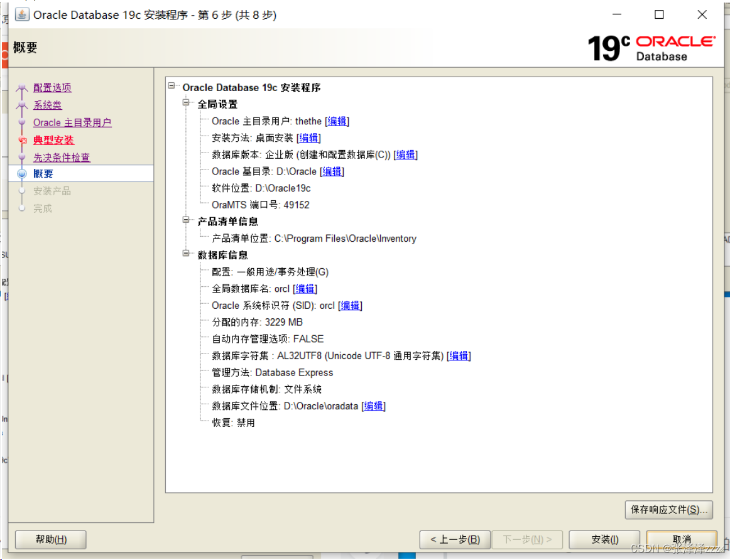The height and width of the screenshot is (560, 730).
Task: Open the 先决条件检查 step
Action: point(62,158)
